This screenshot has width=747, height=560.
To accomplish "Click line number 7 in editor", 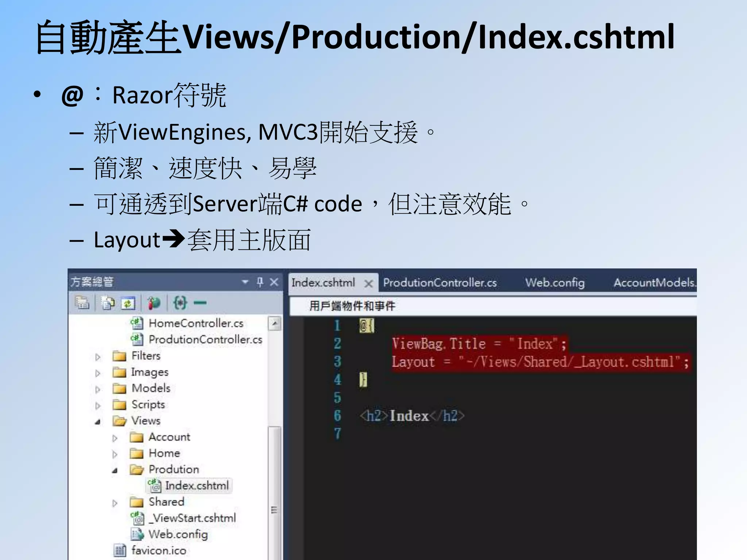I will coord(338,434).
